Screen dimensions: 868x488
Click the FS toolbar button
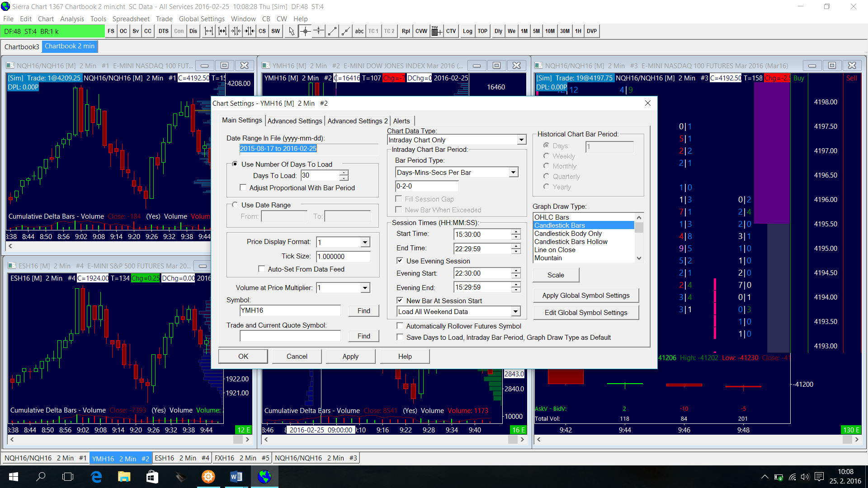tap(111, 31)
